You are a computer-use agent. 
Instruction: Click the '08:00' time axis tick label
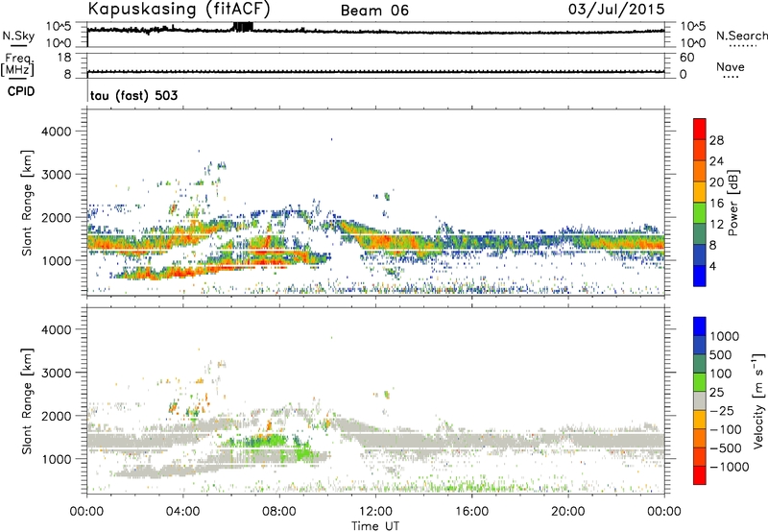click(279, 512)
